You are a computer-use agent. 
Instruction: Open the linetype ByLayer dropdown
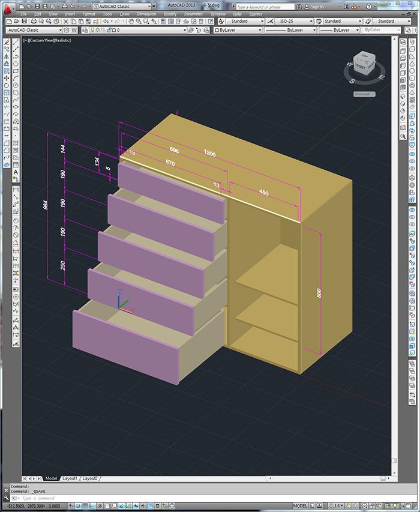tap(290, 30)
